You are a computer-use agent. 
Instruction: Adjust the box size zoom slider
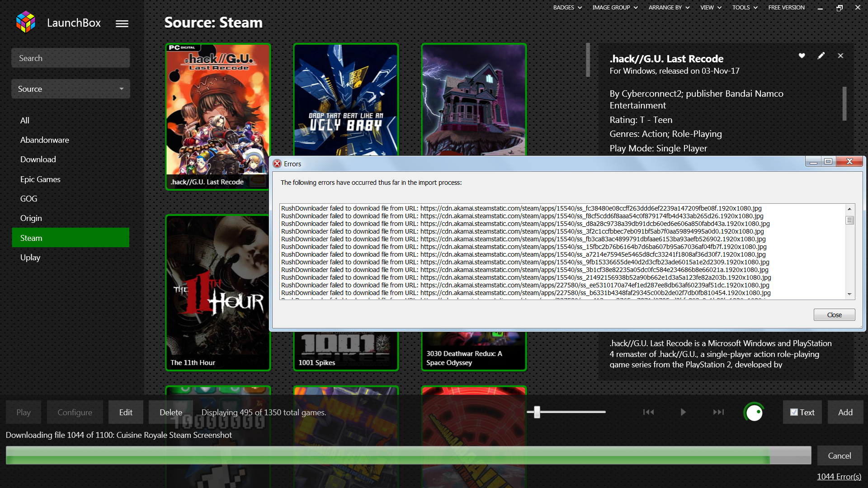[537, 412]
